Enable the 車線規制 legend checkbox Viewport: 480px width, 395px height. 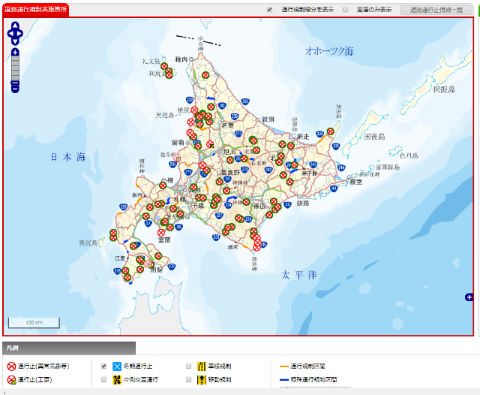click(189, 366)
